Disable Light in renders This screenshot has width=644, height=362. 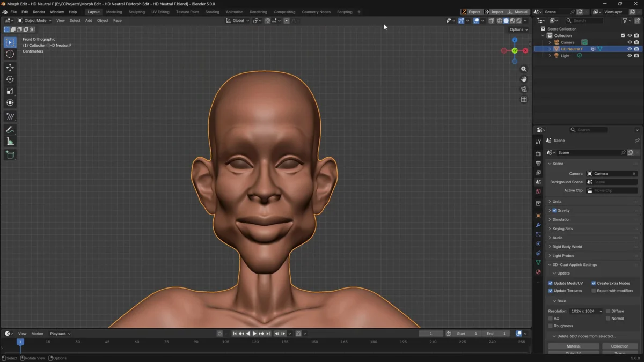(636, 56)
